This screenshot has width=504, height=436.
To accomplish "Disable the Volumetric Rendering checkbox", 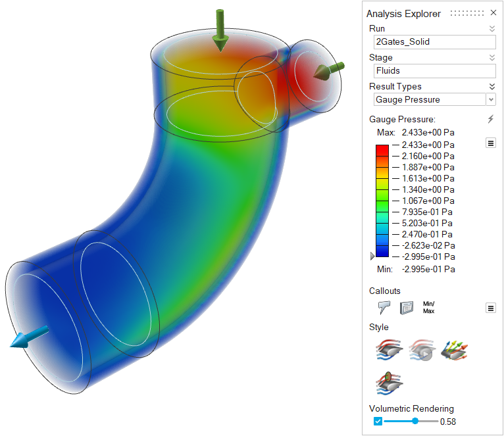I will click(x=378, y=421).
